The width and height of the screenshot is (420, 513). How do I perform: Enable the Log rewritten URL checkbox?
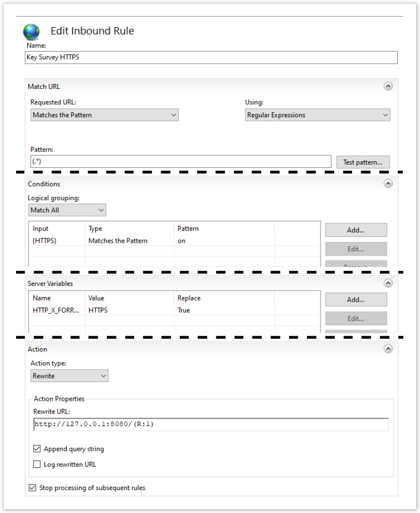click(x=38, y=464)
